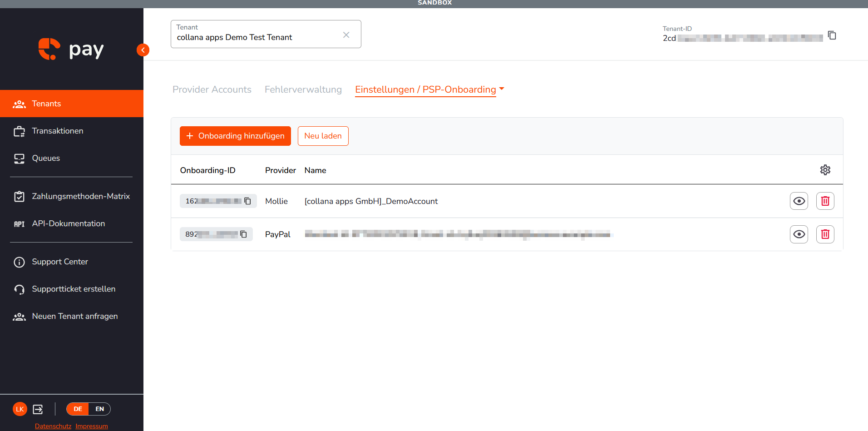Open table column settings gear

(x=825, y=170)
